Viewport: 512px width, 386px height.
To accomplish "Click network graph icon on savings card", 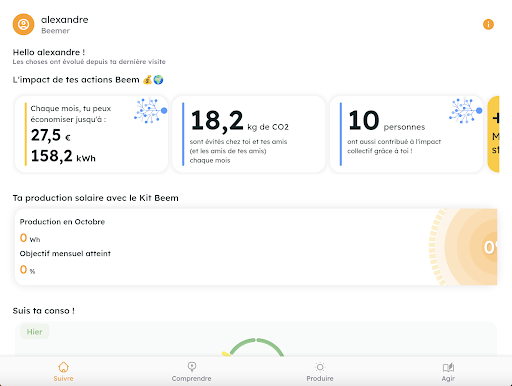I will click(150, 111).
